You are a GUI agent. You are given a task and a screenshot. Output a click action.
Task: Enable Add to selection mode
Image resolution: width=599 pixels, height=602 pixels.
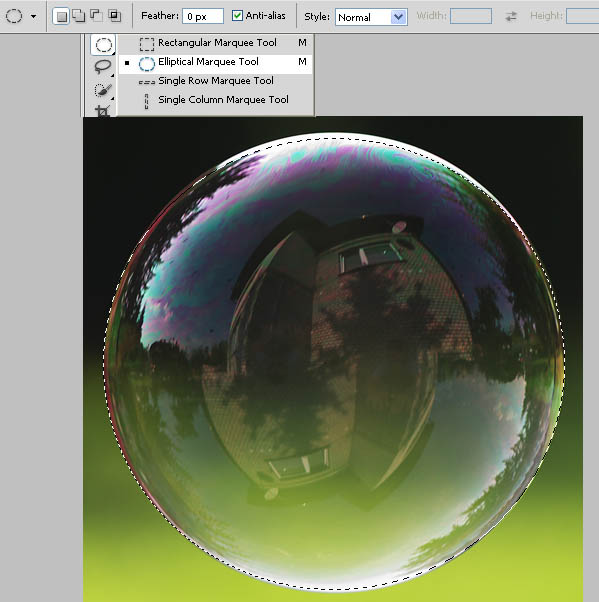click(79, 16)
